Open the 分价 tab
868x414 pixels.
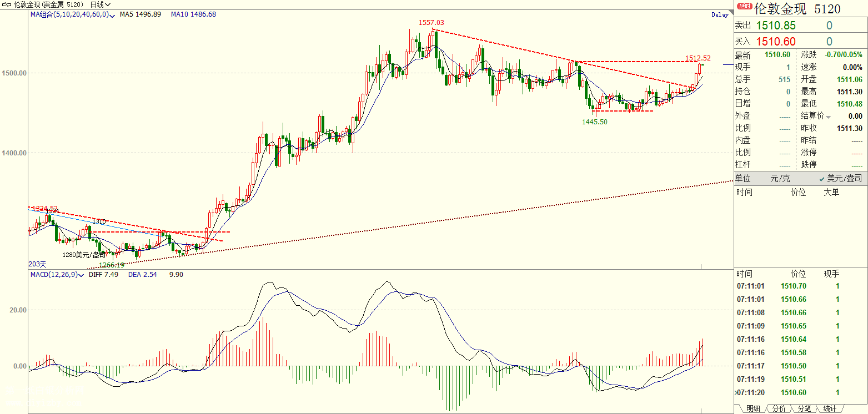[779, 408]
